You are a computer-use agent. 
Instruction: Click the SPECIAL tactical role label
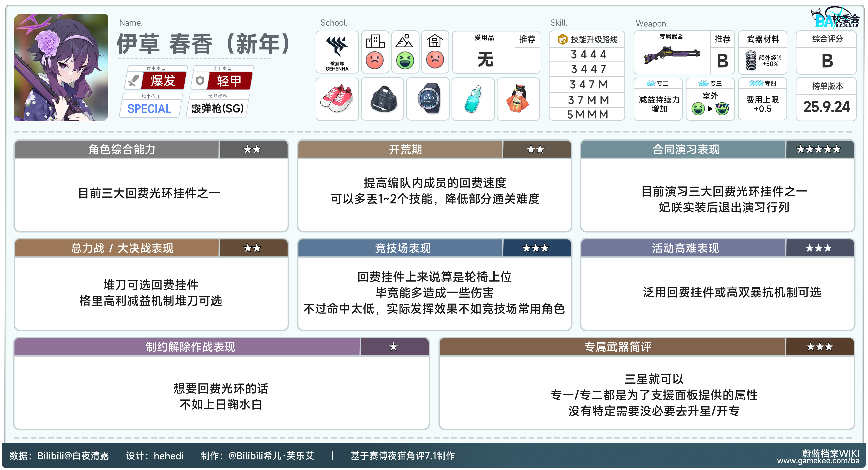(149, 109)
